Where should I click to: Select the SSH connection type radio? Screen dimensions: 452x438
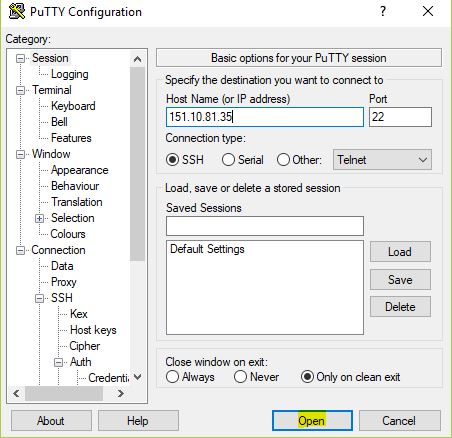pos(172,160)
